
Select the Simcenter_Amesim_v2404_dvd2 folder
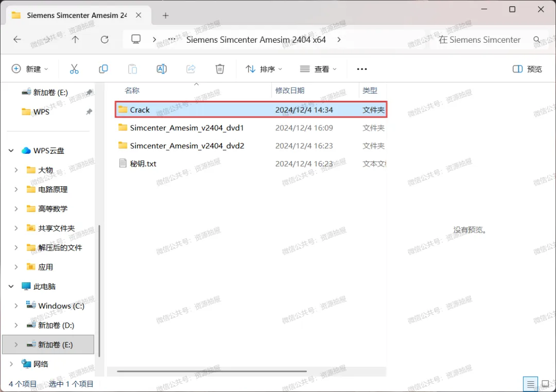187,146
